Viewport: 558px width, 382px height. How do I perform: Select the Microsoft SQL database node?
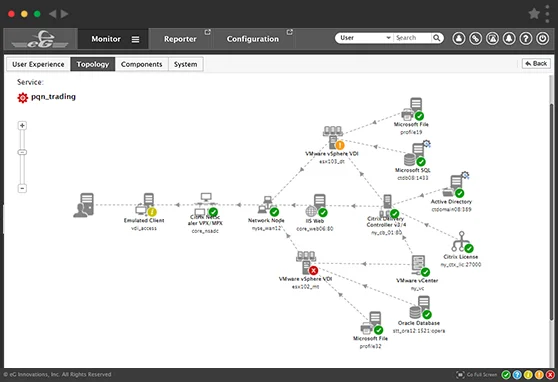click(416, 155)
